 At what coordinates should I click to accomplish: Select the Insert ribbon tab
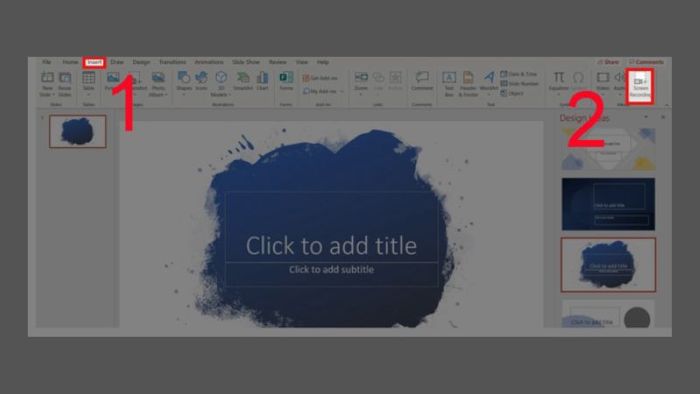point(94,62)
